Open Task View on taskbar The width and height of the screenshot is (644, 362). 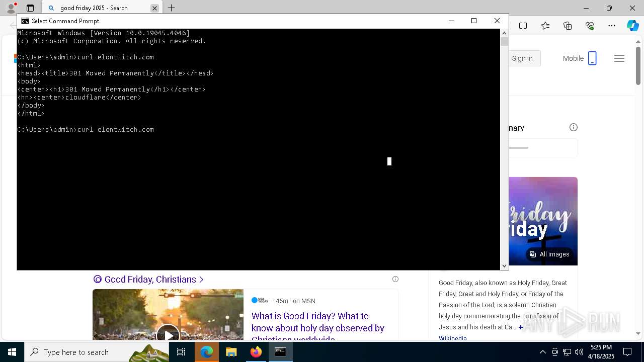pyautogui.click(x=181, y=352)
